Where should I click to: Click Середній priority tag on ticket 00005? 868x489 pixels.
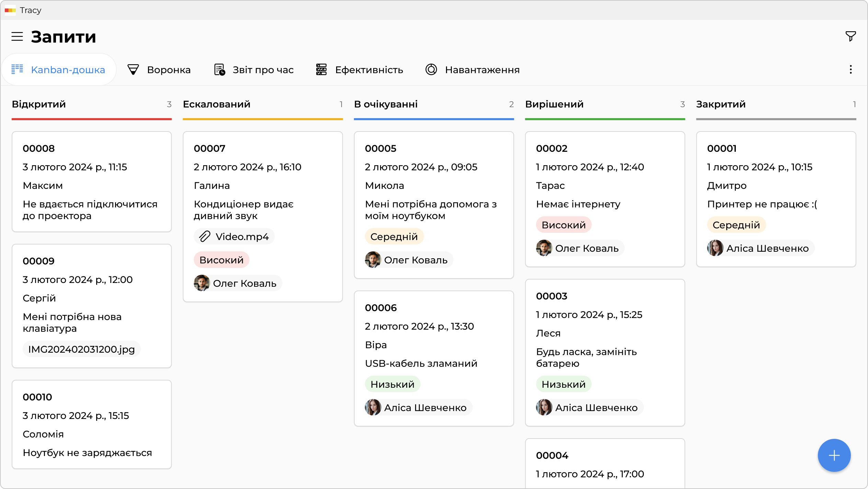[x=394, y=237]
